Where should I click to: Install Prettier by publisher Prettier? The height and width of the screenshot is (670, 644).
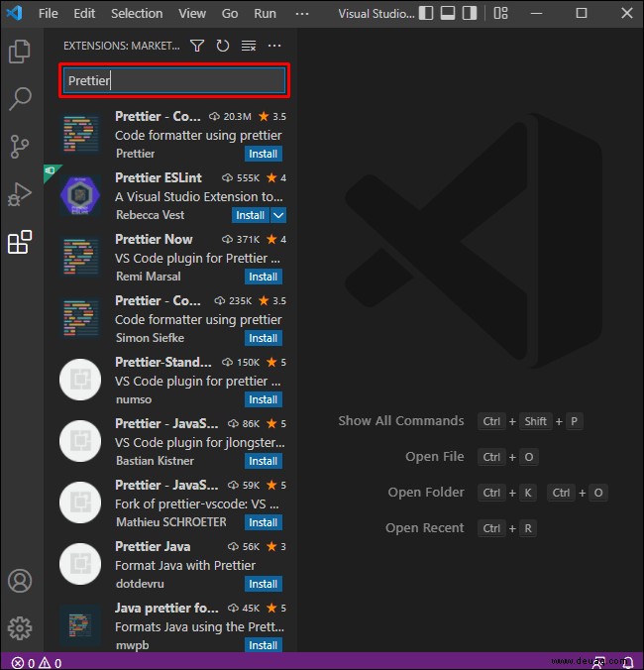pyautogui.click(x=264, y=154)
